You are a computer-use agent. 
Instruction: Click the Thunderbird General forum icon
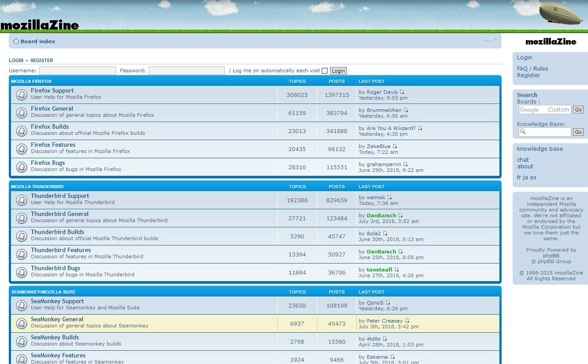(x=21, y=218)
